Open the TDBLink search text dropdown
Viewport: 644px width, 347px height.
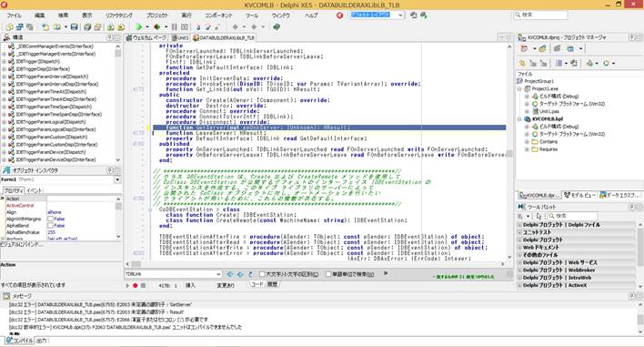point(218,274)
